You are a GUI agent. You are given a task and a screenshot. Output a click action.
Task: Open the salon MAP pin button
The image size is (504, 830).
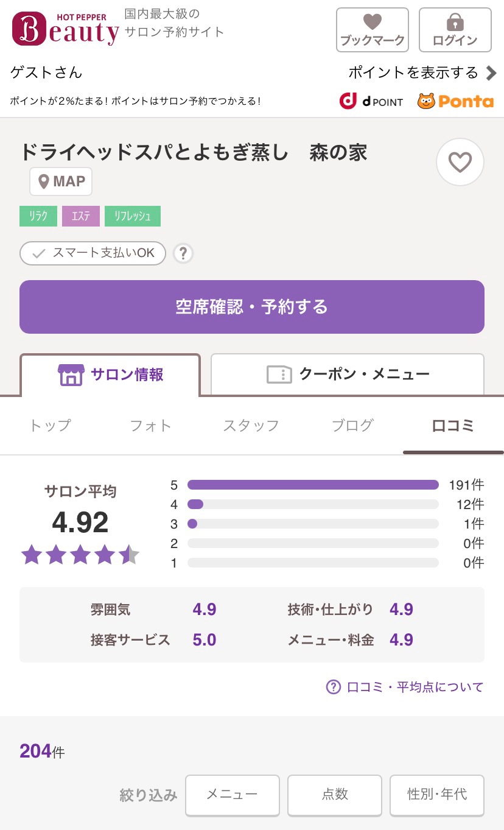pyautogui.click(x=61, y=181)
